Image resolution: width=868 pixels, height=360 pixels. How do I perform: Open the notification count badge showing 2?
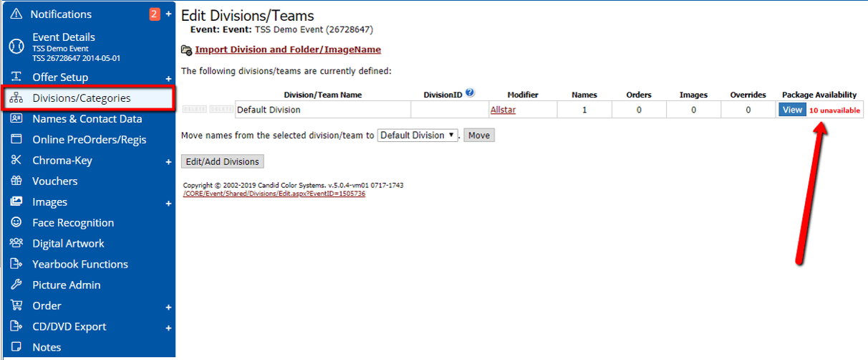[155, 14]
